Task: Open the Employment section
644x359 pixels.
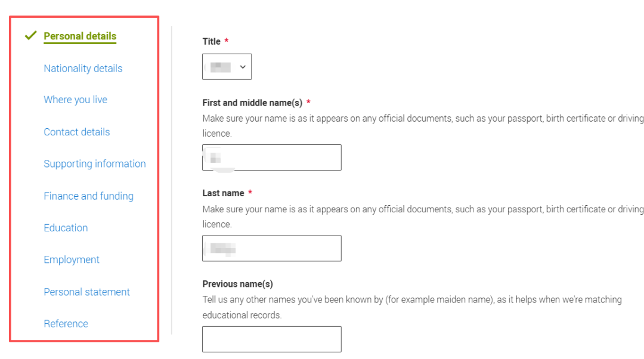Action: coord(72,260)
